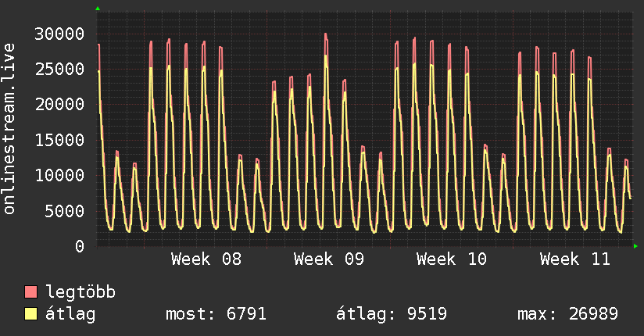
Task: Click the green arrow atop the y-axis
Action: pos(98,9)
